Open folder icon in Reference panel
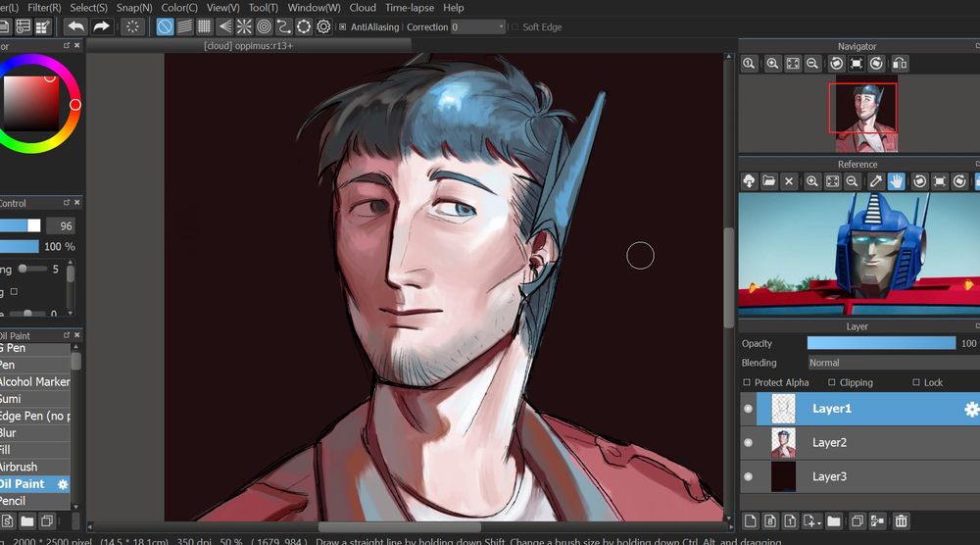The height and width of the screenshot is (545, 980). 769,181
